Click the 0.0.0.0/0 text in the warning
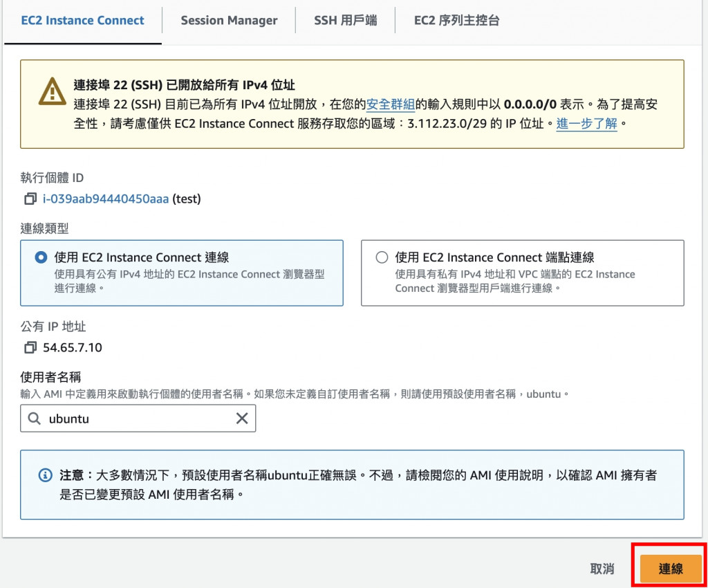Screen dimensions: 708x588 point(530,104)
